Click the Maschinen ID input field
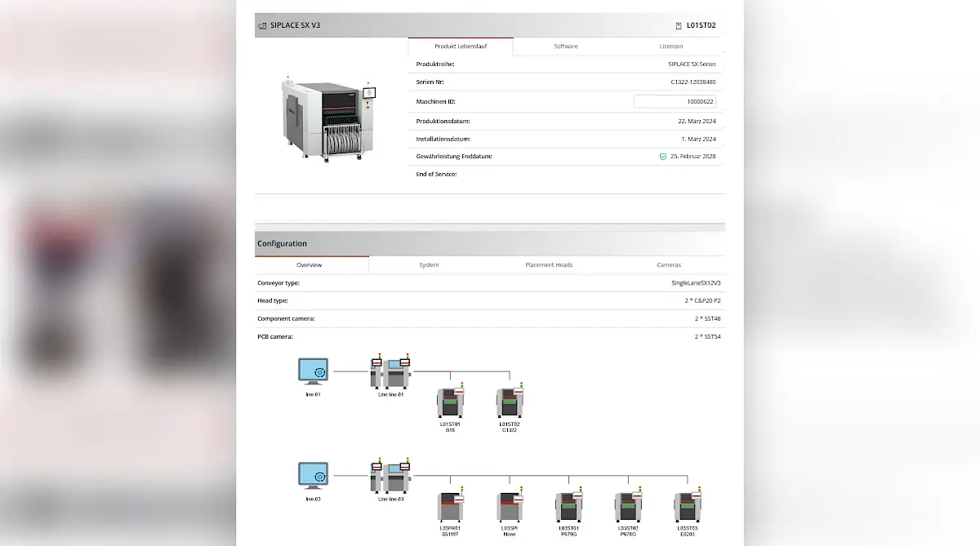This screenshot has width=980, height=546. tap(675, 102)
